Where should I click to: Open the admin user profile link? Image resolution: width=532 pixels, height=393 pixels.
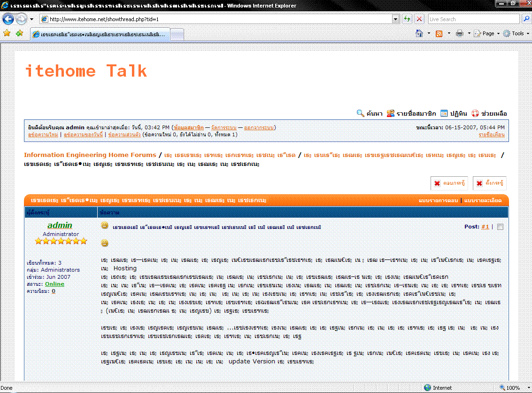[x=60, y=225]
